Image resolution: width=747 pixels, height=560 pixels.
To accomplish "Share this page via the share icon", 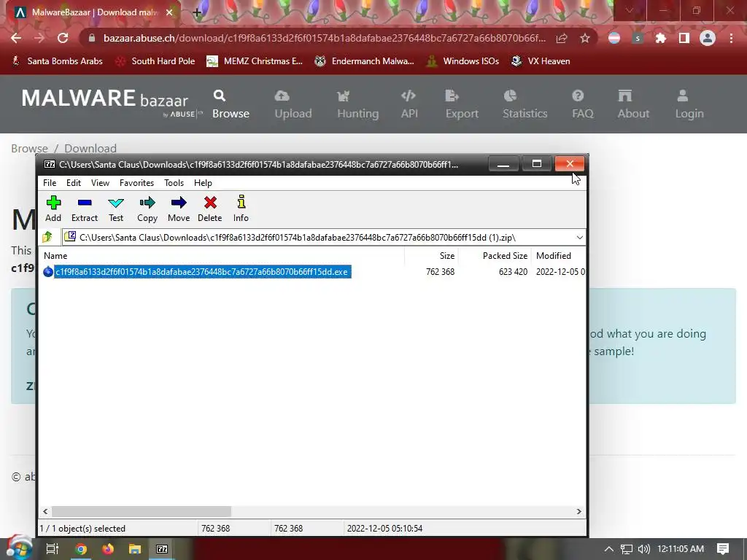I will point(562,38).
